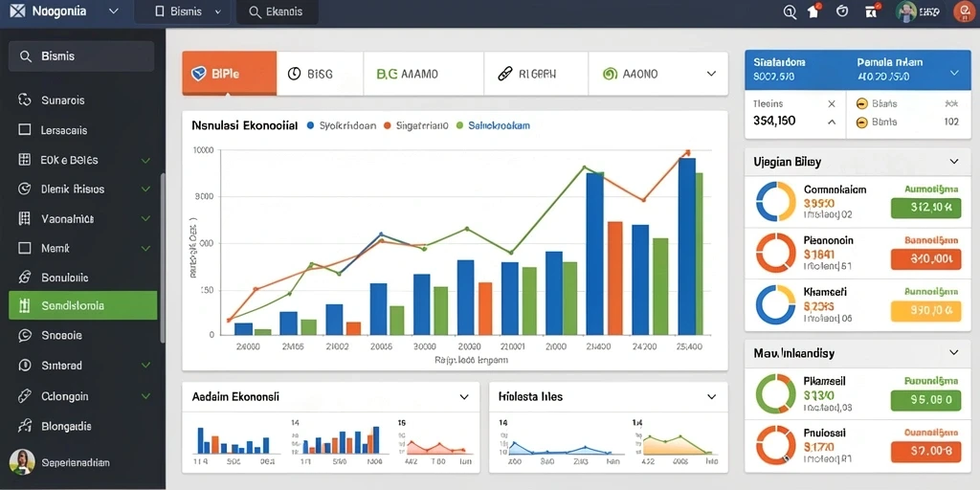Expand the Aadaim Ekonoslil panel chevron

click(x=464, y=397)
